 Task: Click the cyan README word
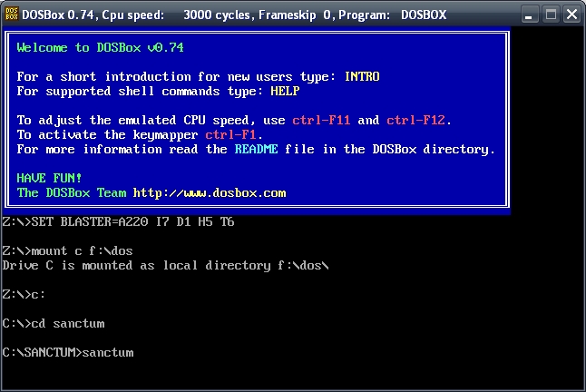[256, 150]
